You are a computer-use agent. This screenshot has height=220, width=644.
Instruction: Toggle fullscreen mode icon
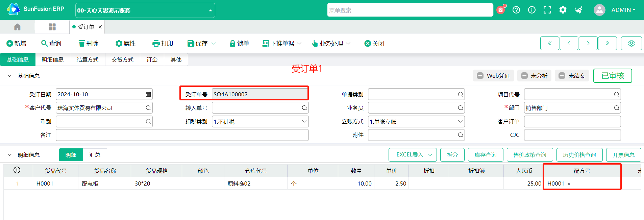coord(547,10)
